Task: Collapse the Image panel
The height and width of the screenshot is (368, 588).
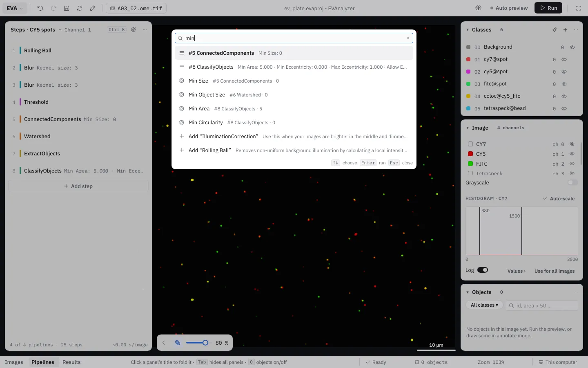Action: [468, 128]
